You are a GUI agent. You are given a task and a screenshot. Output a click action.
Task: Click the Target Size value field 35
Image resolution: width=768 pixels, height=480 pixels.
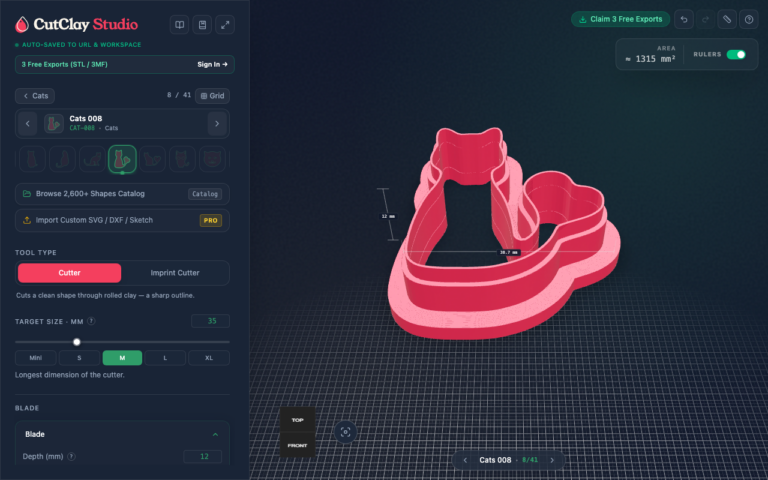tap(211, 321)
